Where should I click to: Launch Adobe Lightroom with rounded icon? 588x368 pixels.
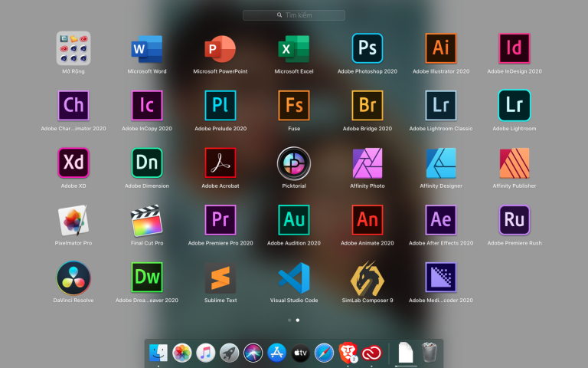(514, 106)
